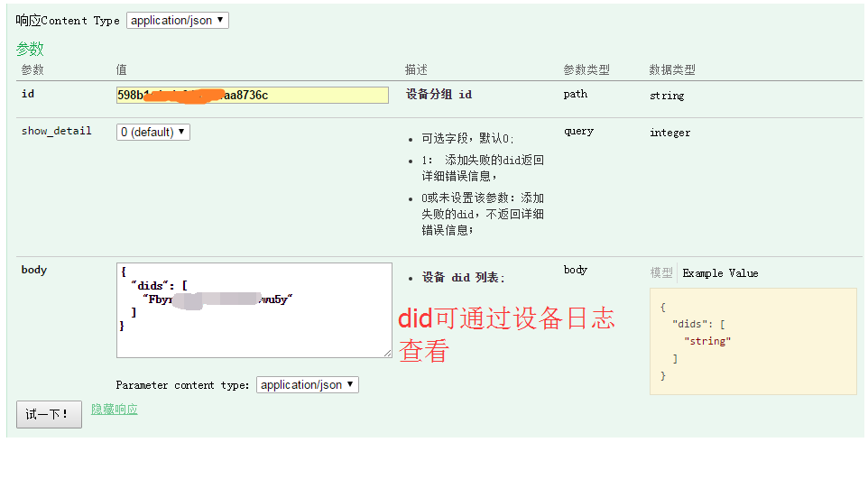Switch to the 模型 tab

click(x=661, y=273)
